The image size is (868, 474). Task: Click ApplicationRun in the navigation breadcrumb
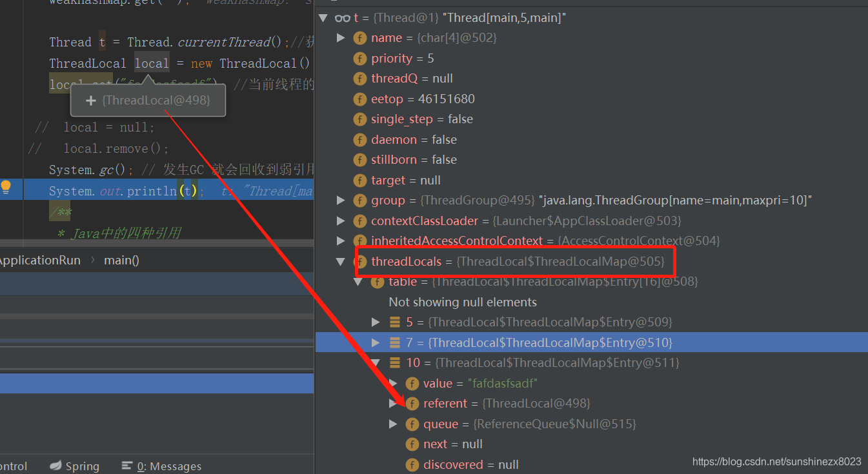pyautogui.click(x=40, y=260)
